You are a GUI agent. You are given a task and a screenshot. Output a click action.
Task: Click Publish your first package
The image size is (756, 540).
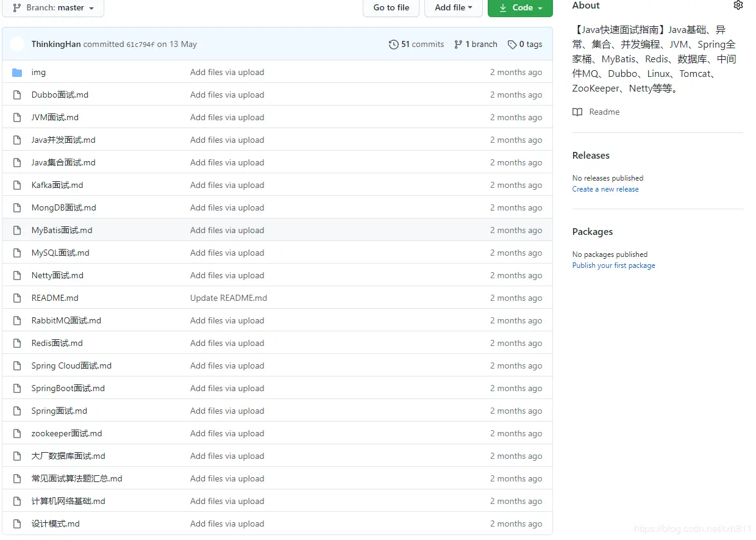coord(614,265)
